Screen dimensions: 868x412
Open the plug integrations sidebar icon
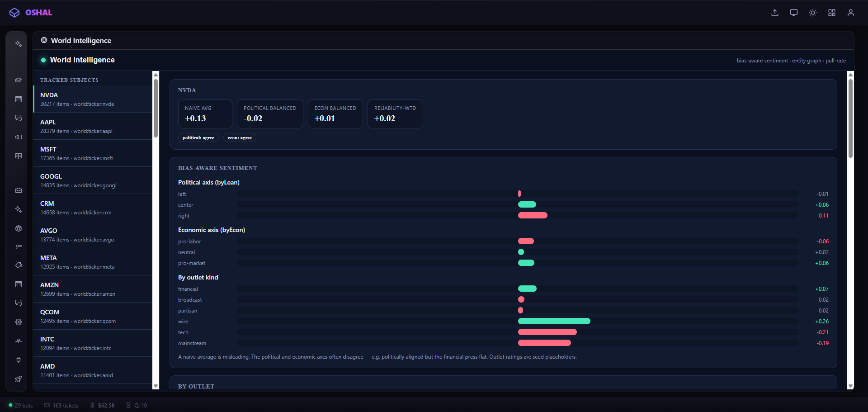coord(19,360)
